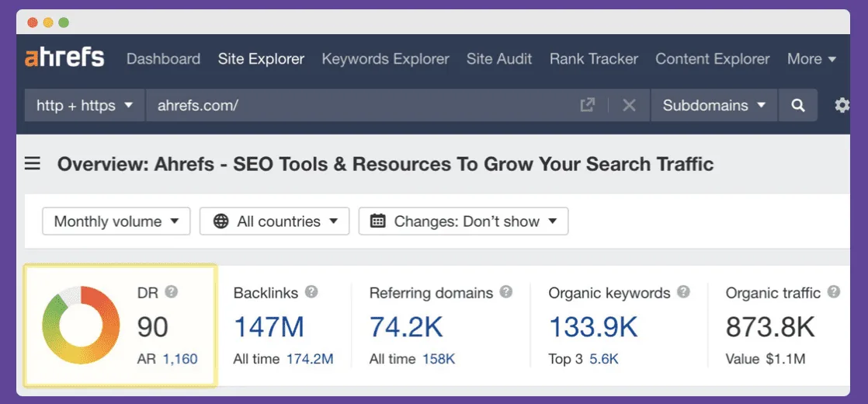Click the green maximize window button
The height and width of the screenshot is (404, 868).
tap(64, 23)
